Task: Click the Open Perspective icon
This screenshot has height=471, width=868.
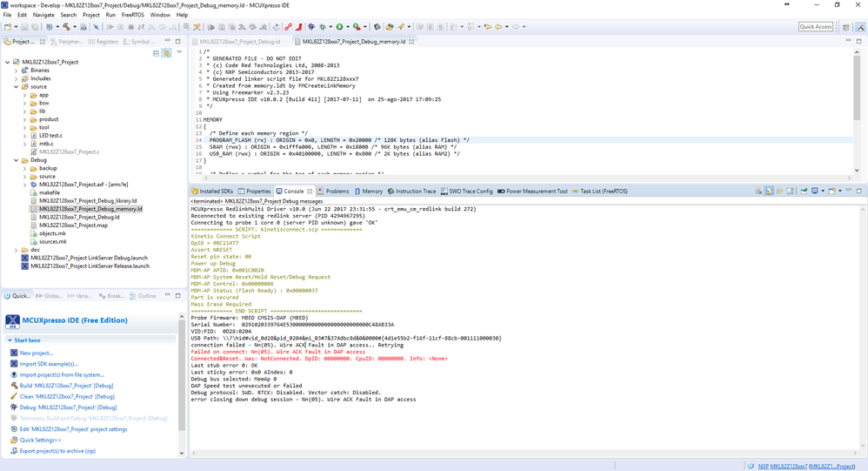Action: click(846, 27)
